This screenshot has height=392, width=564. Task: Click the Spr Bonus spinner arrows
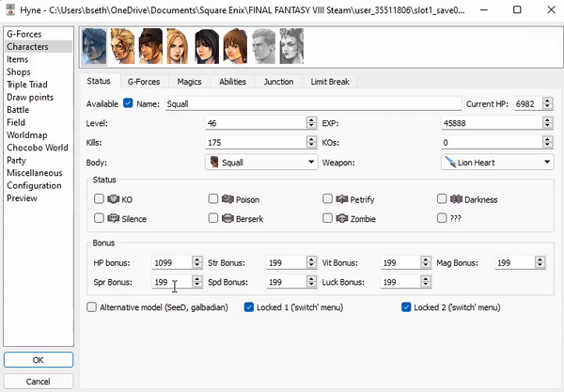tap(197, 281)
